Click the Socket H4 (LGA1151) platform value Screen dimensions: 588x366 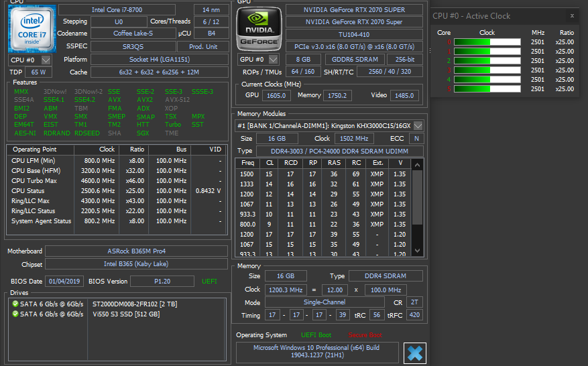coord(160,59)
